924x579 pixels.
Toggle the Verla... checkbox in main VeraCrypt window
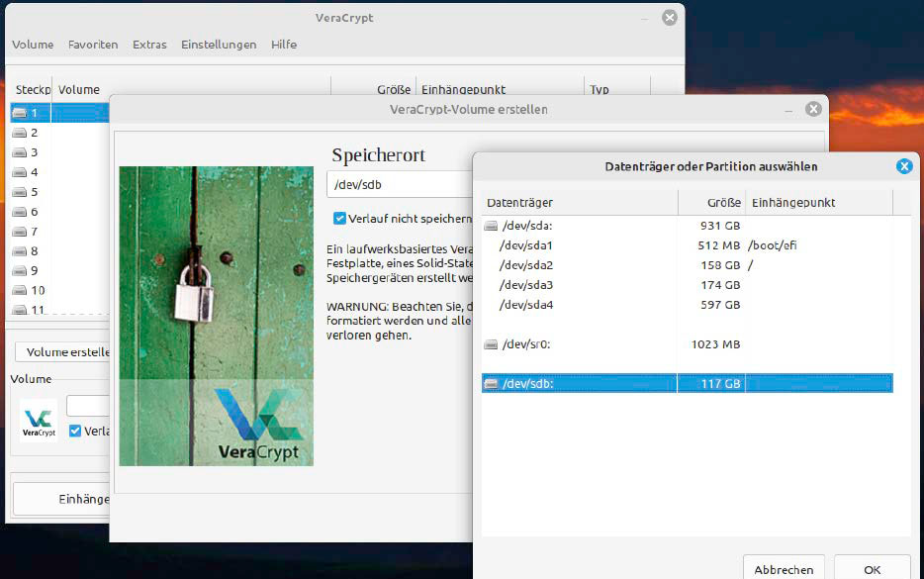point(75,431)
